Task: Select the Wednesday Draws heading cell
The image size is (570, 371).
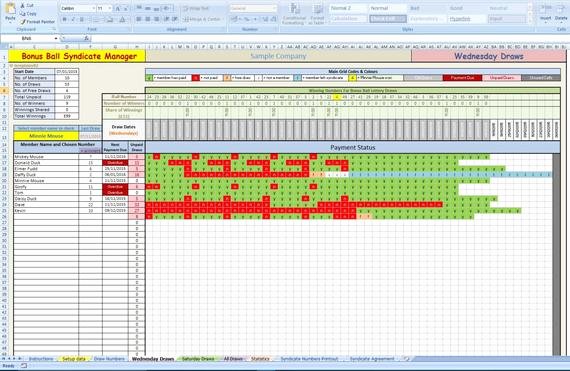Action: [x=489, y=56]
